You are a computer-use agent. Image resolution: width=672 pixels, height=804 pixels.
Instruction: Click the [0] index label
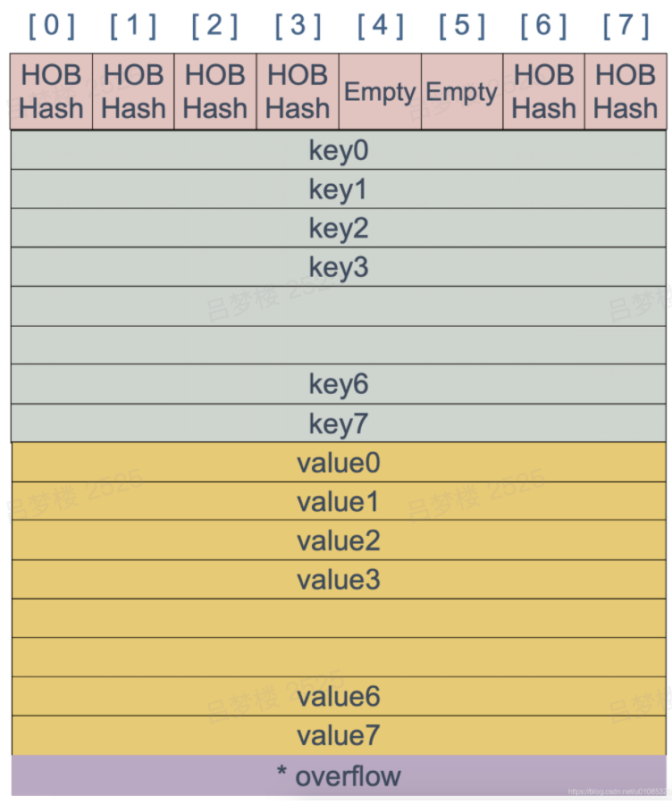pos(52,26)
